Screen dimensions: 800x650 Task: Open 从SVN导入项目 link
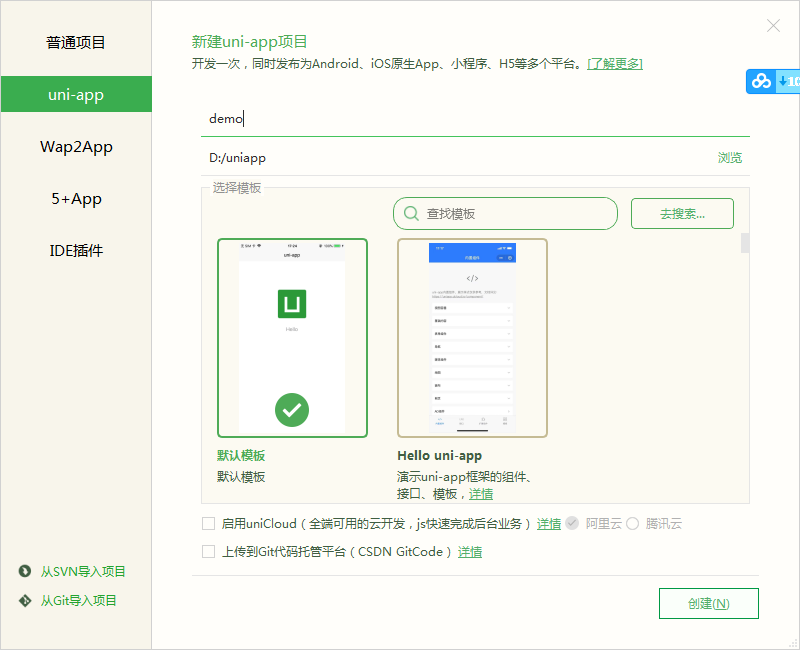click(x=83, y=571)
